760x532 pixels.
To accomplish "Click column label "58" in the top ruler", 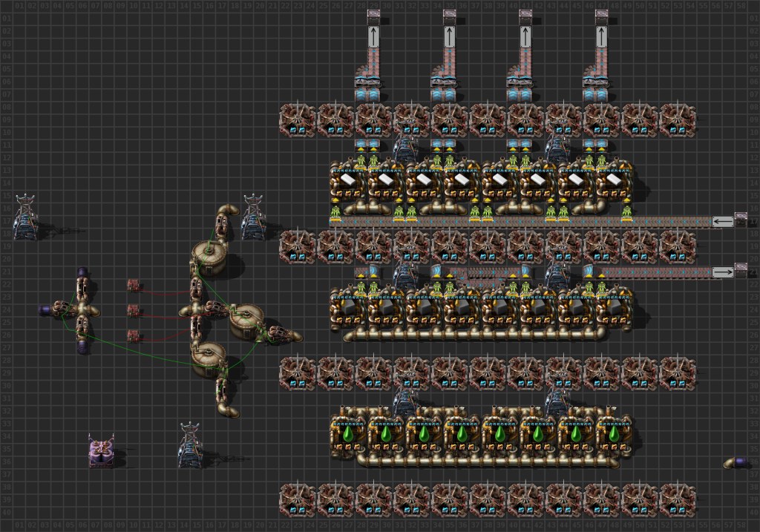I will click(x=741, y=6).
